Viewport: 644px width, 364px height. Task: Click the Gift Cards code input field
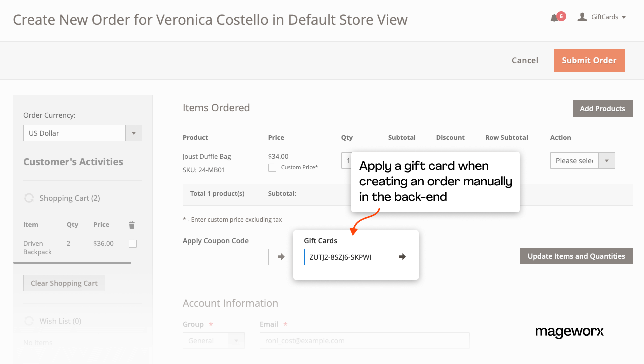click(x=347, y=257)
